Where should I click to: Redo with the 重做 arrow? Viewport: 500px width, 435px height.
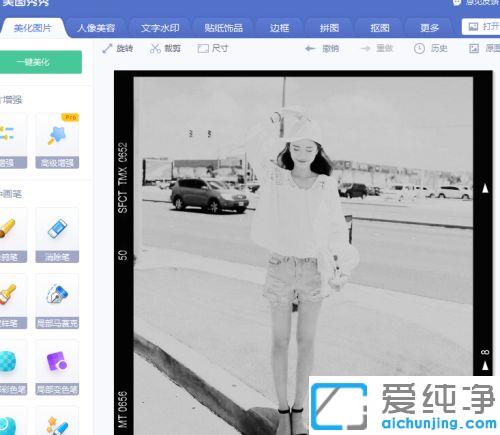[x=377, y=49]
